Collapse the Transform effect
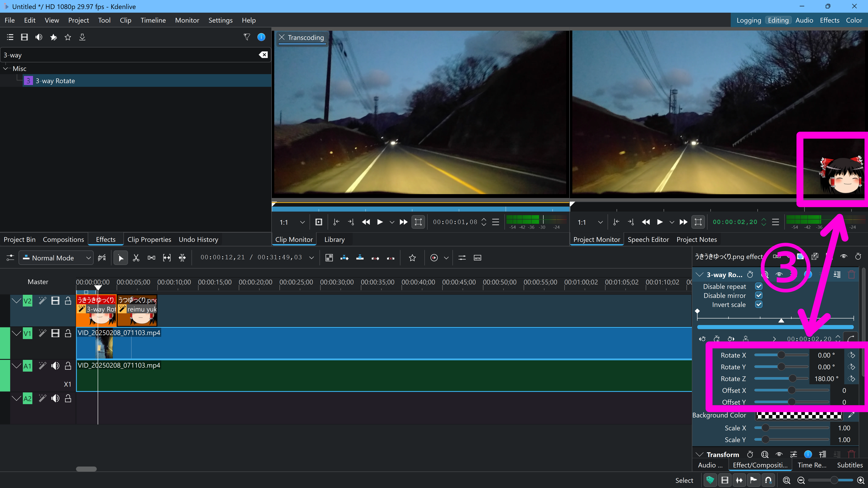 700,454
